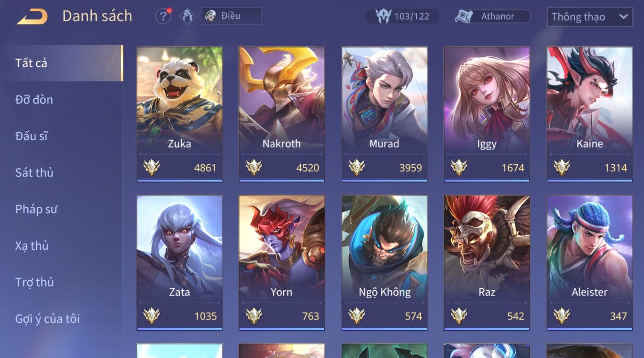The image size is (644, 358).
Task: Click the hero house icon beside Điêu
Action: (x=187, y=16)
